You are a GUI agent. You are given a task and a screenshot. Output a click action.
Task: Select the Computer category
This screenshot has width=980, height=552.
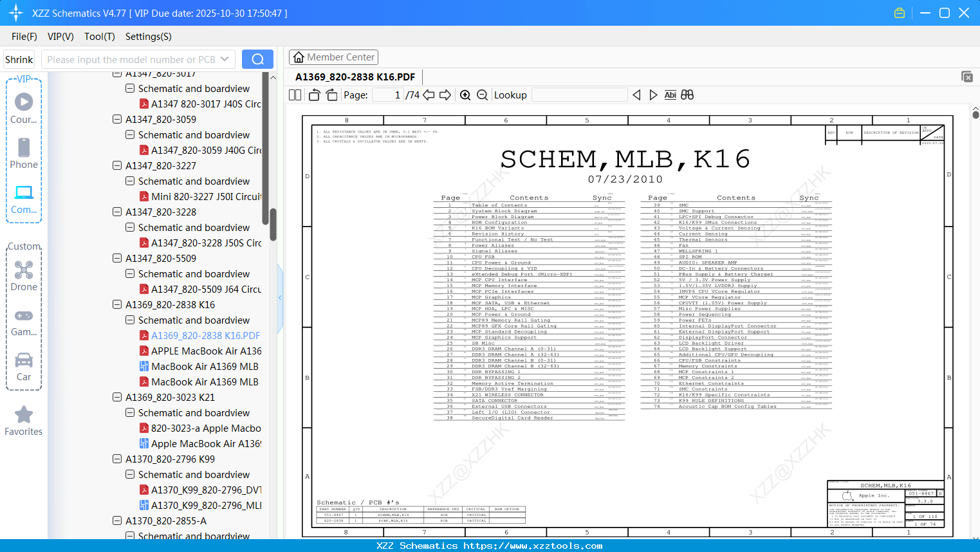[x=24, y=199]
